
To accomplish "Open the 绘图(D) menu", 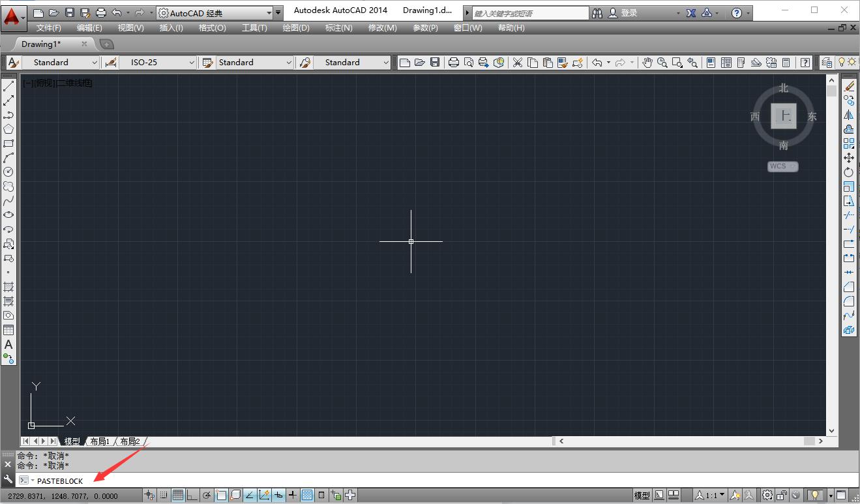I will [296, 27].
